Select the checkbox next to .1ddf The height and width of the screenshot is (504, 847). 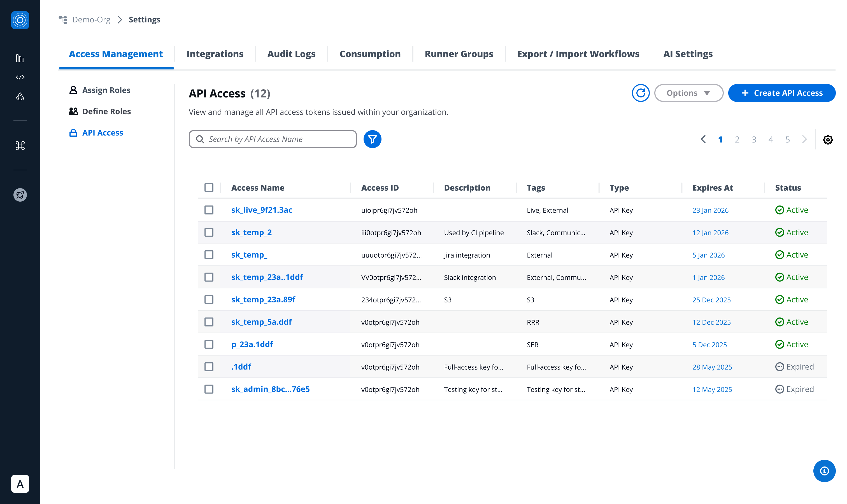click(209, 367)
